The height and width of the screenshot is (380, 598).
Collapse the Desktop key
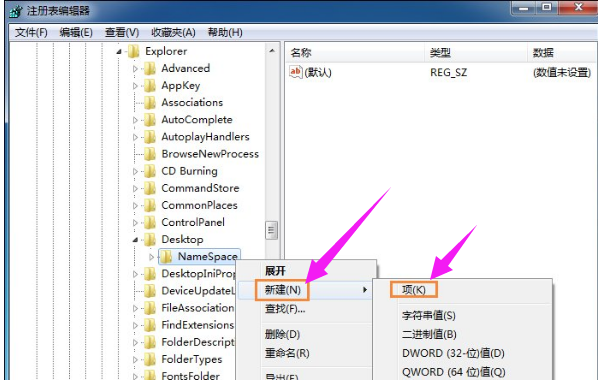pyautogui.click(x=135, y=240)
